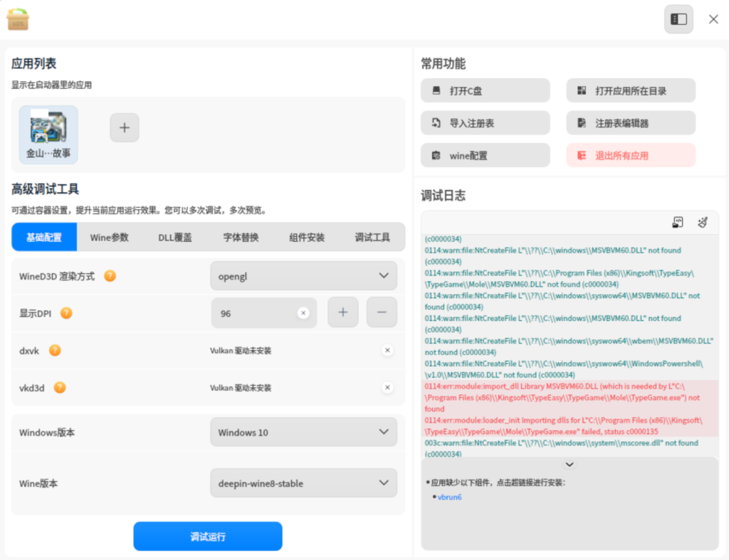This screenshot has height=560, width=729.
Task: Toggle the vkd3d Vulkan switch
Action: (387, 388)
